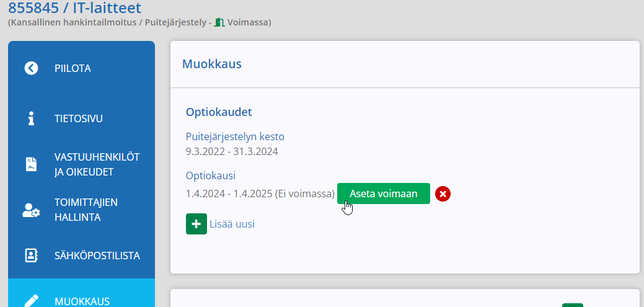Go to Toimittajien hallinta
The width and height of the screenshot is (644, 307).
pos(86,210)
